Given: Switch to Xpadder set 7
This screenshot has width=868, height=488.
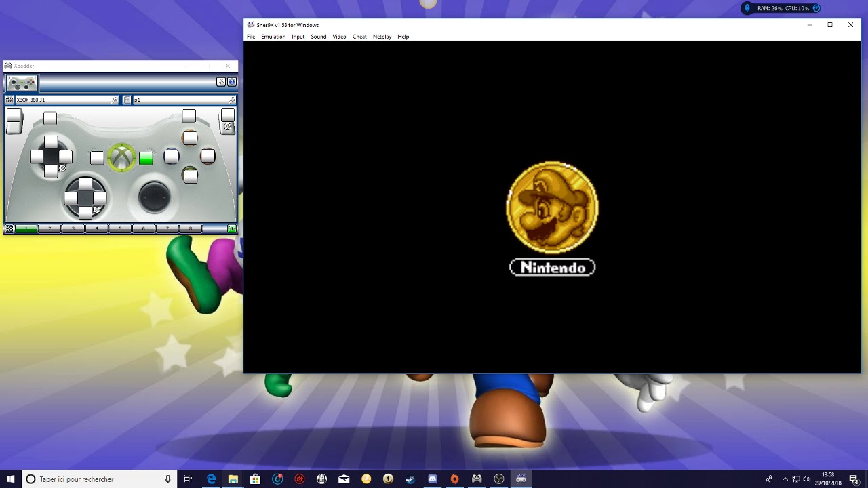Looking at the screenshot, I should 167,229.
